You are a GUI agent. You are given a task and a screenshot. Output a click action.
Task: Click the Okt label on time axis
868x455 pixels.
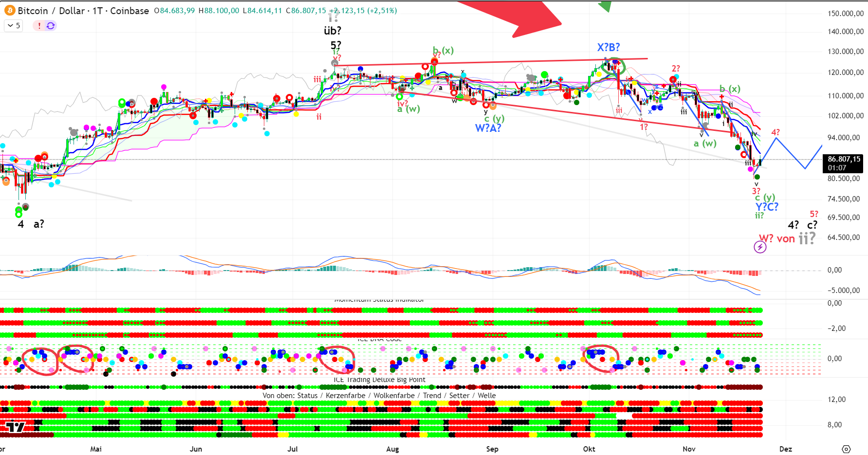589,449
